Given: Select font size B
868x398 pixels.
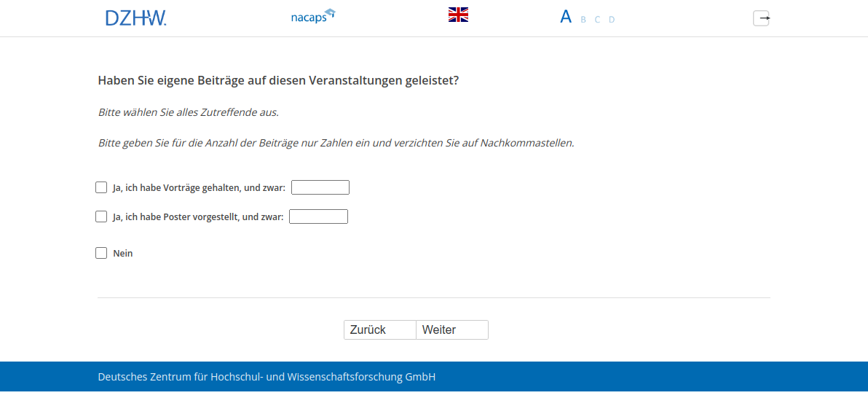Looking at the screenshot, I should point(583,20).
